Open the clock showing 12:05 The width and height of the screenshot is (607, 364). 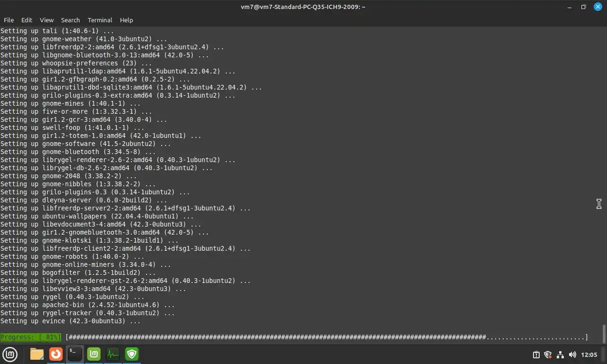point(589,355)
